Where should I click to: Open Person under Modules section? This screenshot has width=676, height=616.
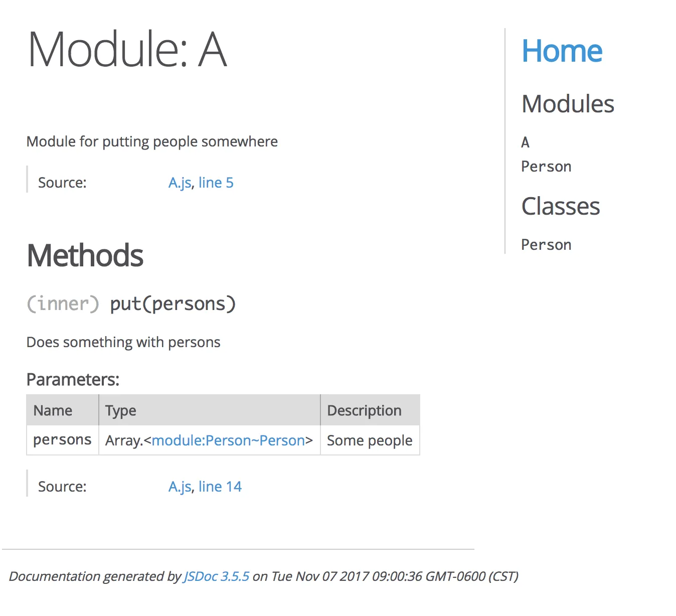click(546, 167)
